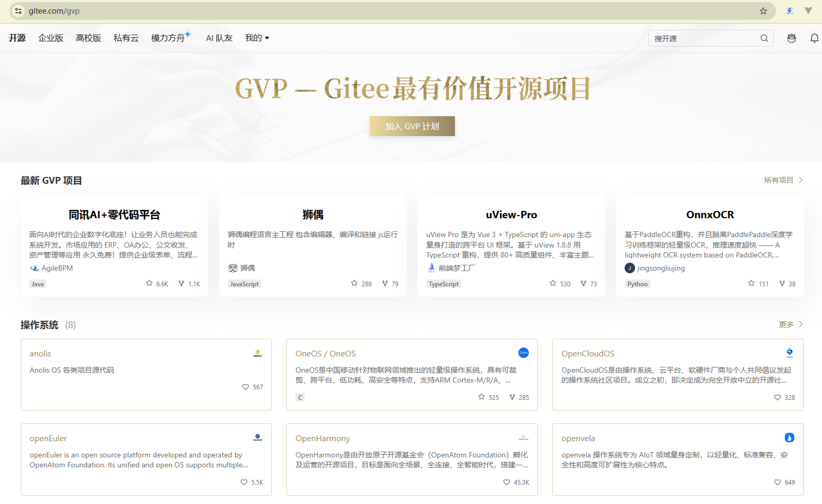
Task: Click the C language tag on OneOS
Action: click(x=300, y=397)
